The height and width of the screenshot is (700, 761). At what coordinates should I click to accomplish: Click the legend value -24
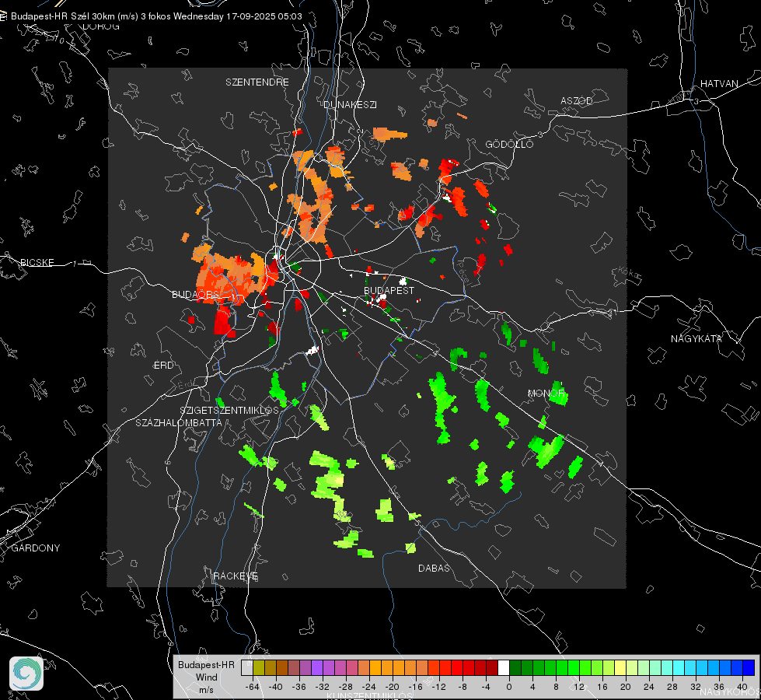coord(368,687)
